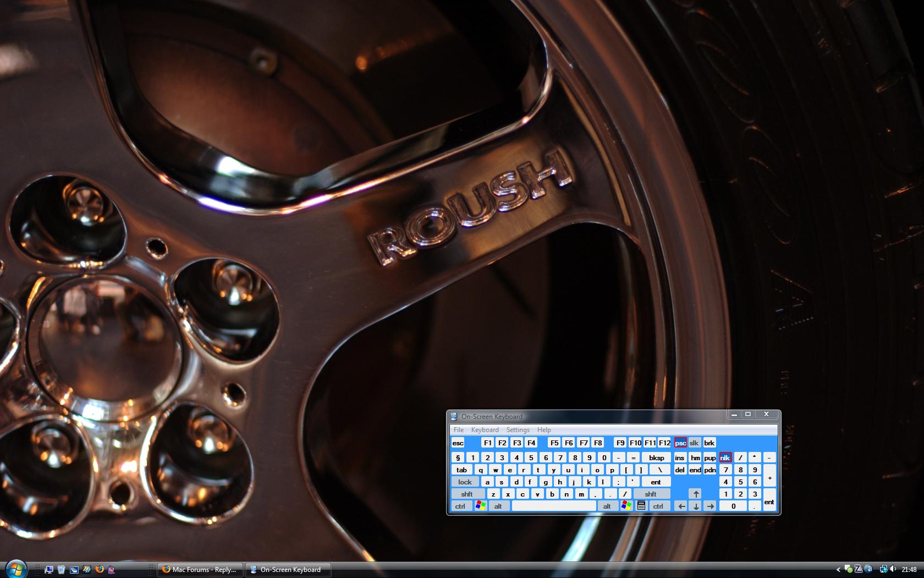Open the Windows Start orb
Screen dimensions: 924x578
pyautogui.click(x=15, y=569)
